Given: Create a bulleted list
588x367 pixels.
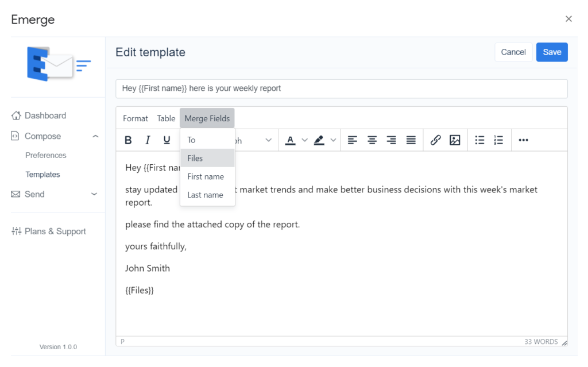Looking at the screenshot, I should tap(479, 140).
